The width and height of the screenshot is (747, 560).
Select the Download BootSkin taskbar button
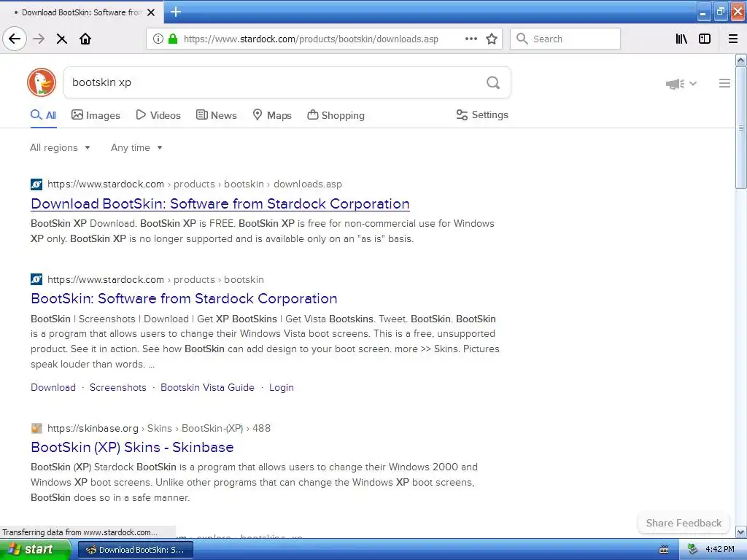click(135, 550)
